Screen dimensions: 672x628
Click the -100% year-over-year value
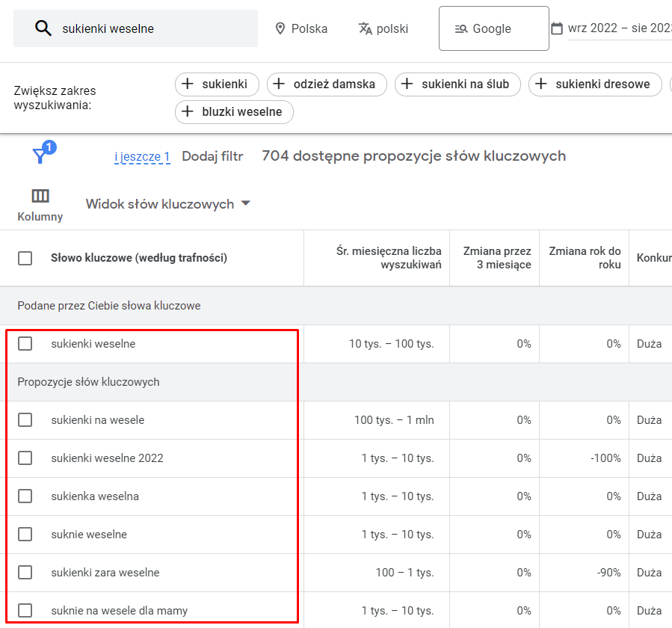tap(605, 458)
